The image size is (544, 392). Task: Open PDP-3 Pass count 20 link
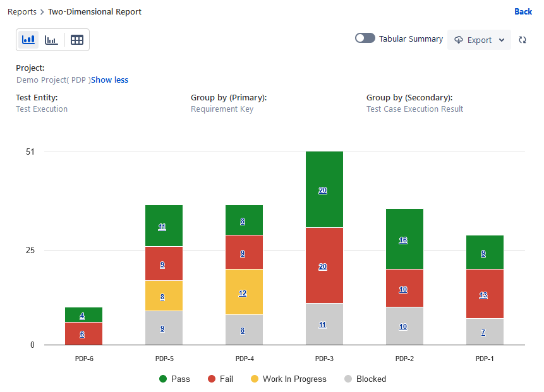323,191
